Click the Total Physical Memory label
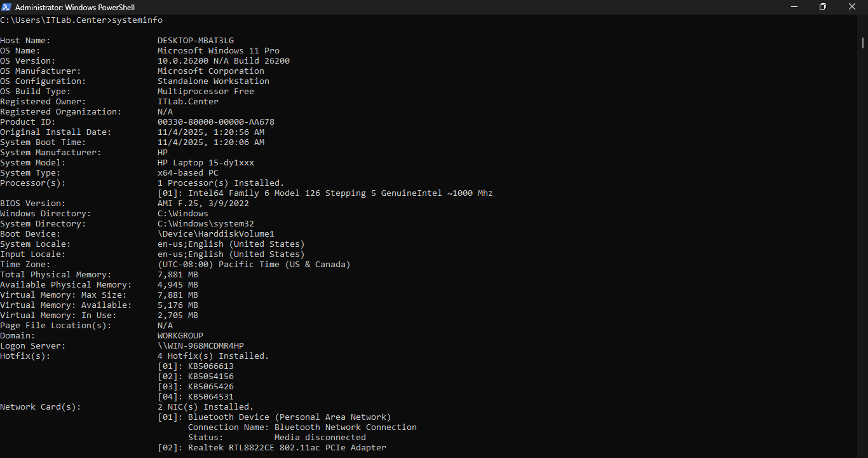868x458 pixels. [x=55, y=275]
